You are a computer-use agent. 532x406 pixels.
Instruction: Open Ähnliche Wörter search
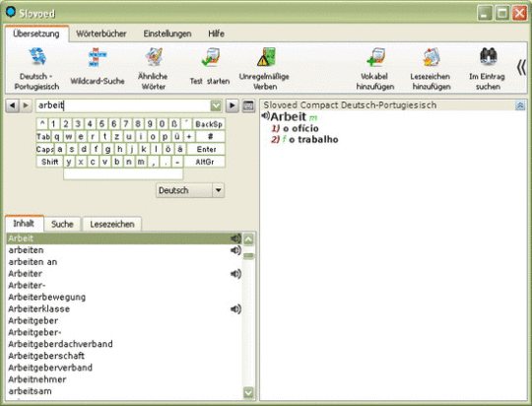pos(154,69)
